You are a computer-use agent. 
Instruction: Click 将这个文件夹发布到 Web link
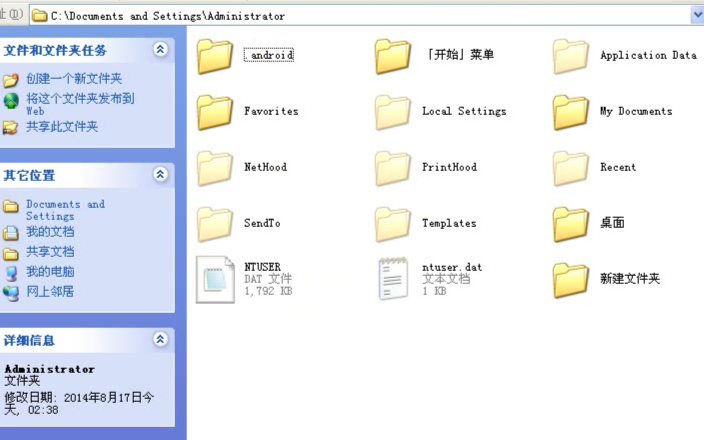(x=80, y=104)
